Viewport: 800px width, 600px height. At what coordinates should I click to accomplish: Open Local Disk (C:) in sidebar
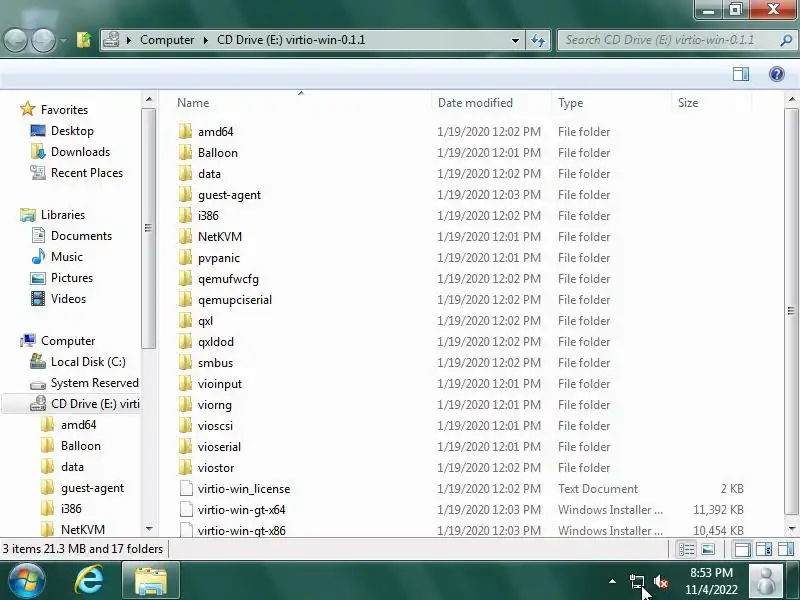click(x=88, y=362)
